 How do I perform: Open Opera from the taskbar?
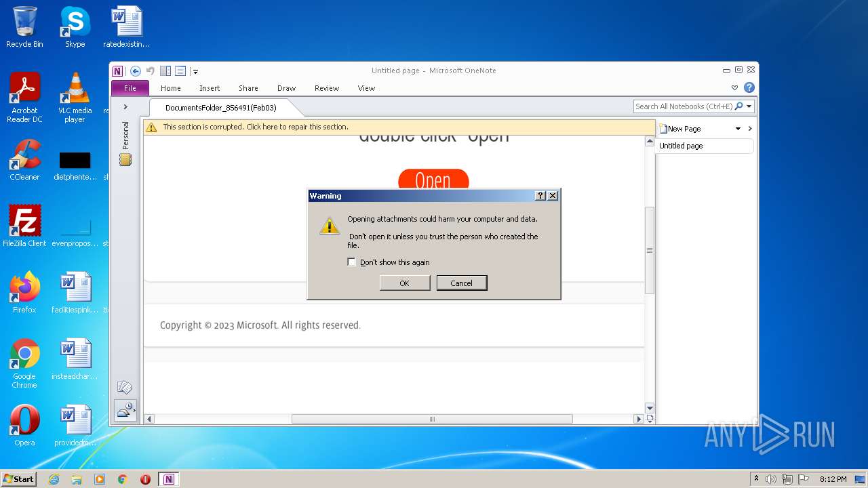coord(145,479)
